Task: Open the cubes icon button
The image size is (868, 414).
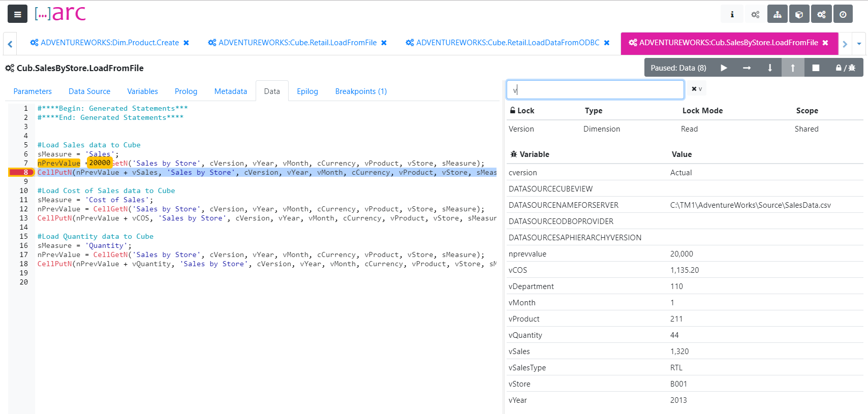Action: click(x=799, y=14)
